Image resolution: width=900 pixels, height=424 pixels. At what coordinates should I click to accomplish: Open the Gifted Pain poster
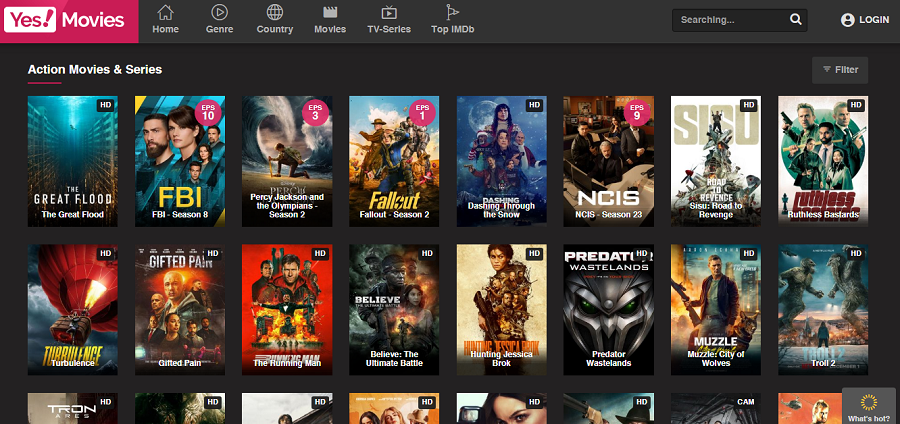(180, 310)
